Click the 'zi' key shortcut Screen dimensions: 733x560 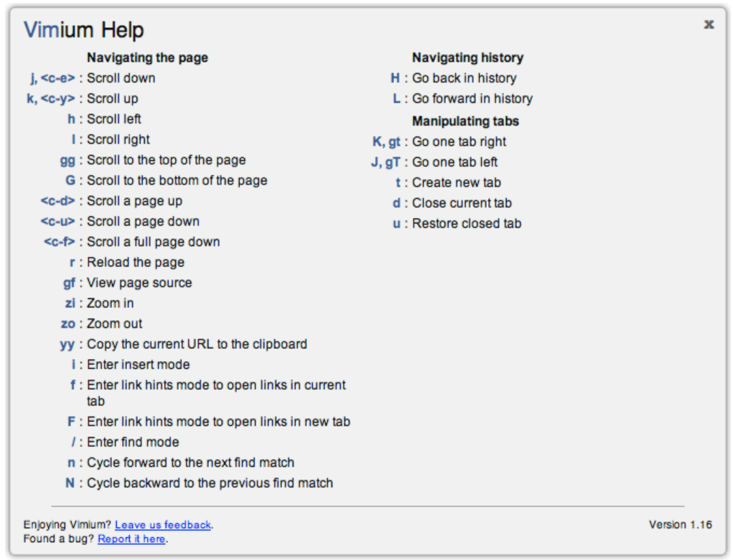70,304
